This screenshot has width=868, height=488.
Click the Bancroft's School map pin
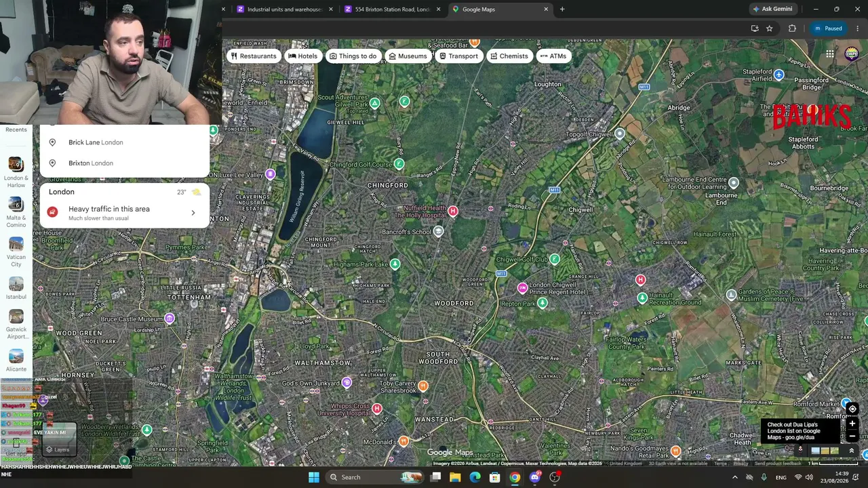439,232
